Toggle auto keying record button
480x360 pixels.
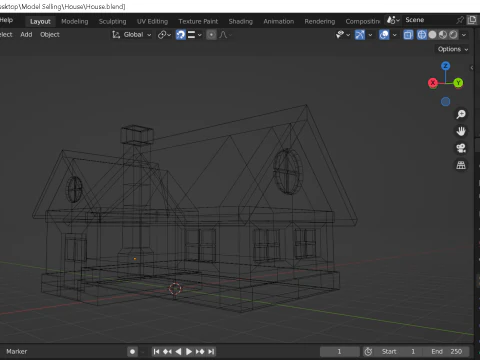(x=132, y=351)
